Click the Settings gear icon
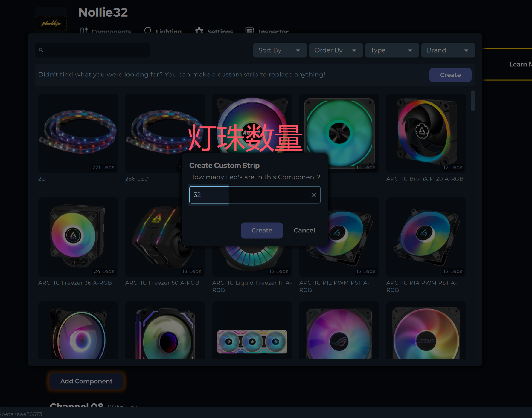 click(x=199, y=31)
